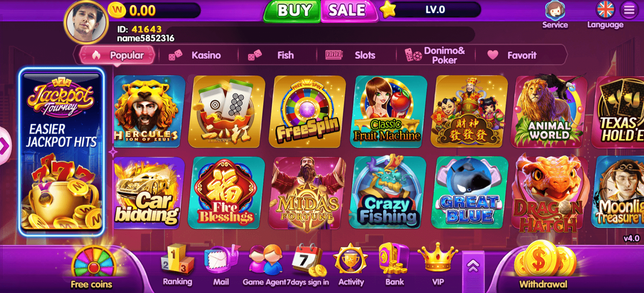
Task: Open the Jackpot Tourney banner
Action: point(61,151)
